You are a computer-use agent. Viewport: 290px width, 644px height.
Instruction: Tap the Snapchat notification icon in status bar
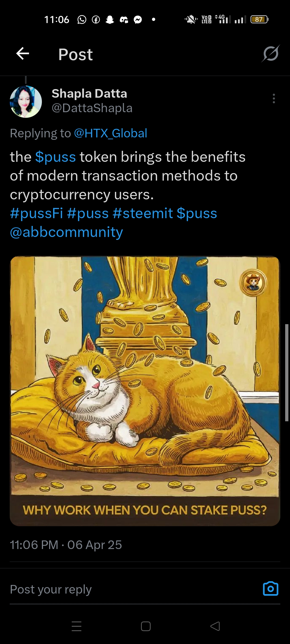tap(110, 19)
